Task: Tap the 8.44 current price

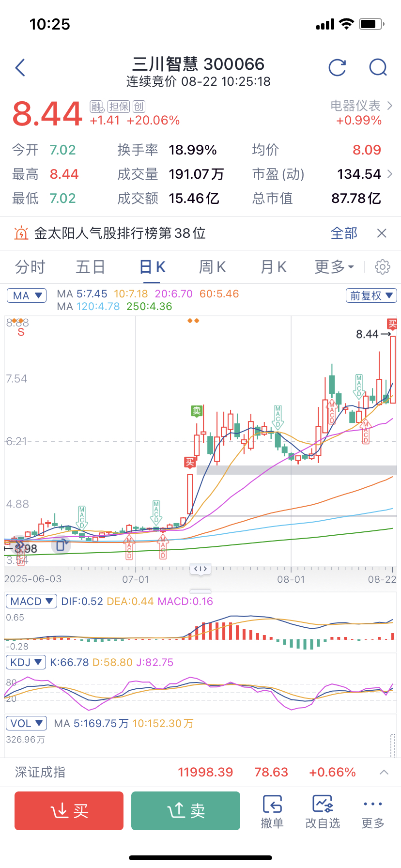Action: [x=47, y=113]
